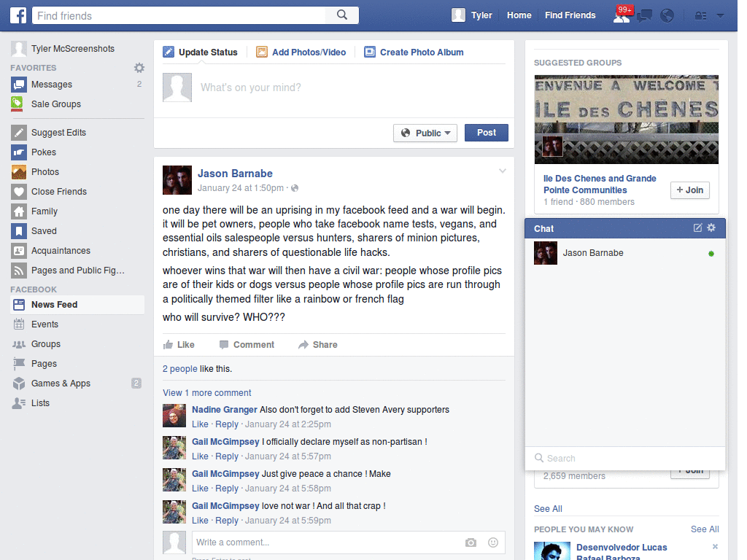747x560 pixels.
Task: Compose new chat message icon
Action: pos(697,227)
